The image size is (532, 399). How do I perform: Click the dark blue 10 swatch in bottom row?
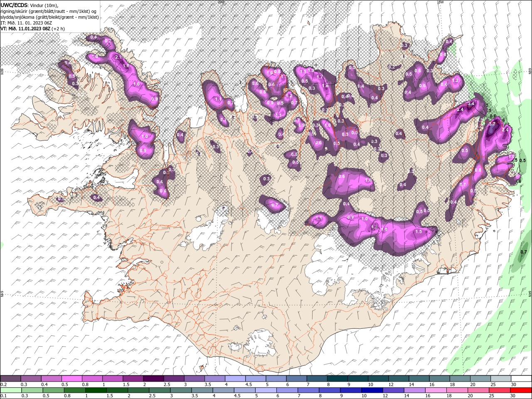372,390
